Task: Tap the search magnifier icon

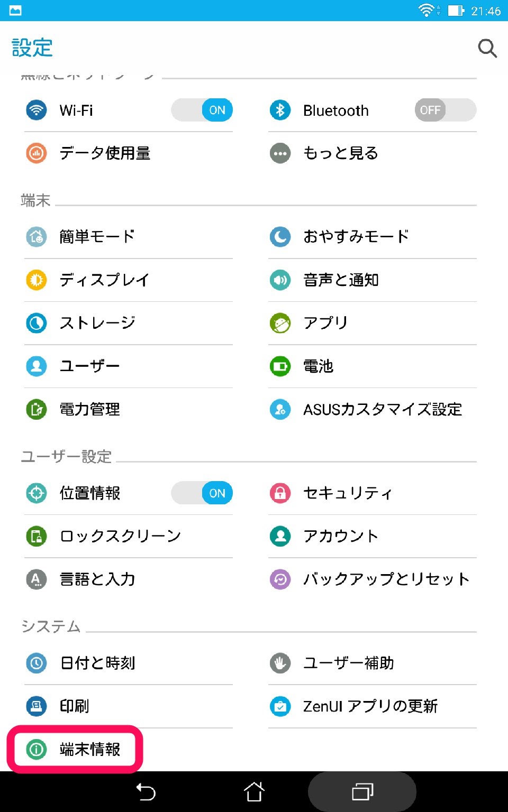Action: tap(487, 48)
